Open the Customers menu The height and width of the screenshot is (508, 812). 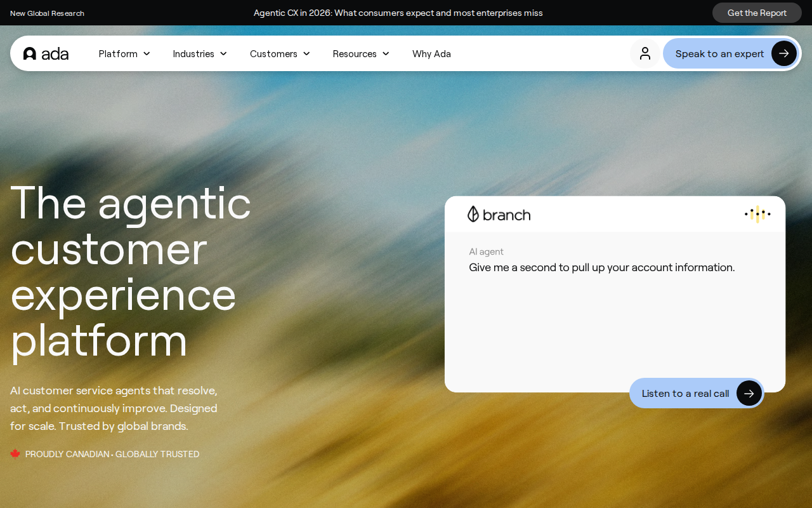(x=280, y=54)
